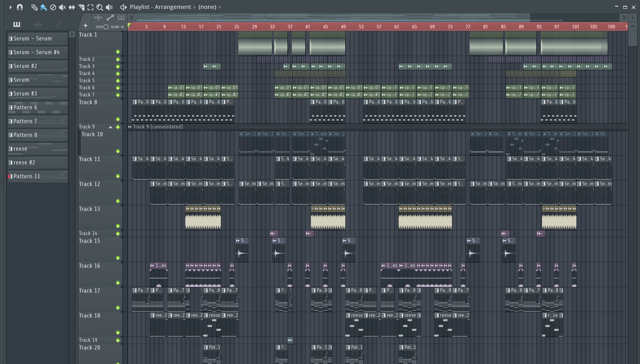Mute Track 8 using its green light

[x=118, y=119]
